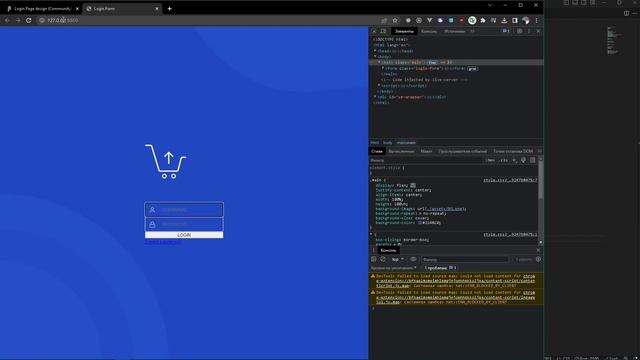Viewport: 640px width, 360px height.
Task: Open the browser downloads icon
Action: [504, 20]
